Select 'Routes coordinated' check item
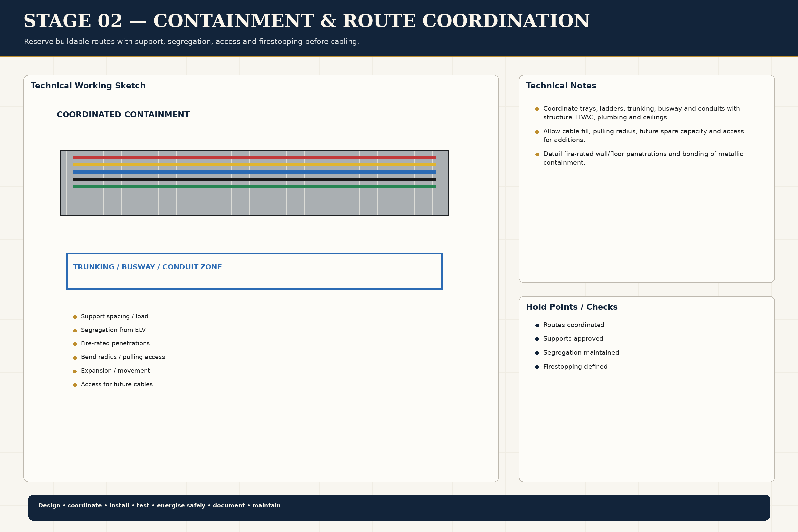Screen dimensions: 798x532 [x=570, y=325]
